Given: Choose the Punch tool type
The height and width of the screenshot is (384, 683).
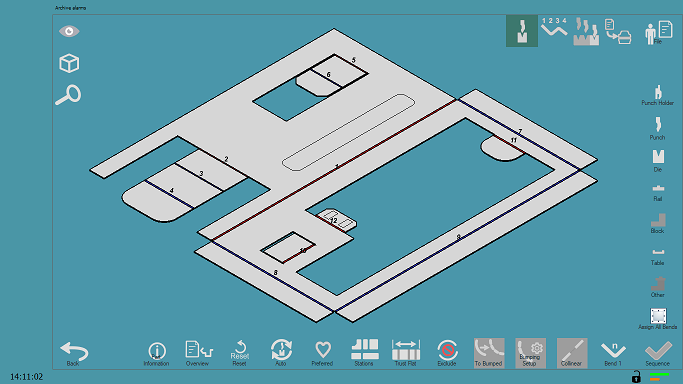Looking at the screenshot, I should [x=658, y=128].
